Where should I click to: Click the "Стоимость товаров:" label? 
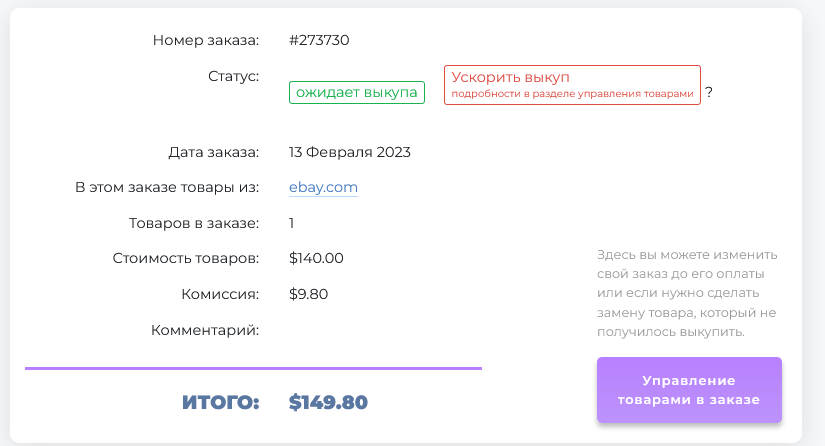[186, 258]
